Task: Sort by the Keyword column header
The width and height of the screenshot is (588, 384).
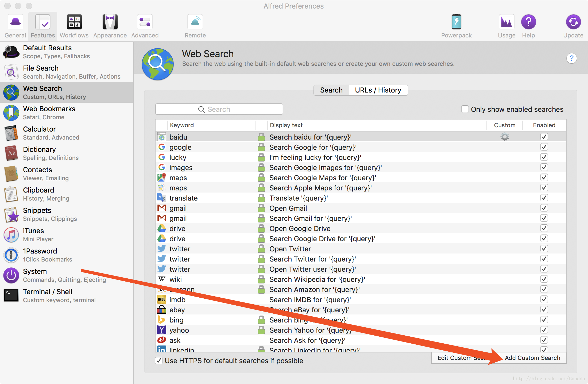Action: [182, 125]
